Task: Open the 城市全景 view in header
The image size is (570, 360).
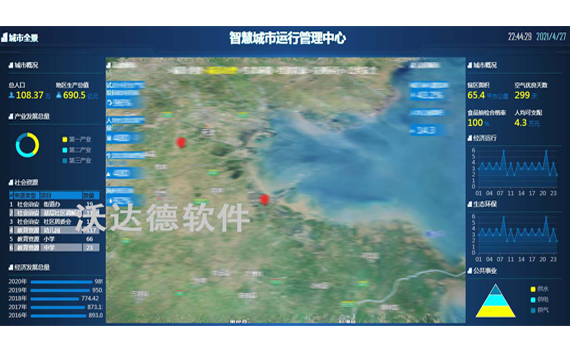Action: tap(23, 38)
